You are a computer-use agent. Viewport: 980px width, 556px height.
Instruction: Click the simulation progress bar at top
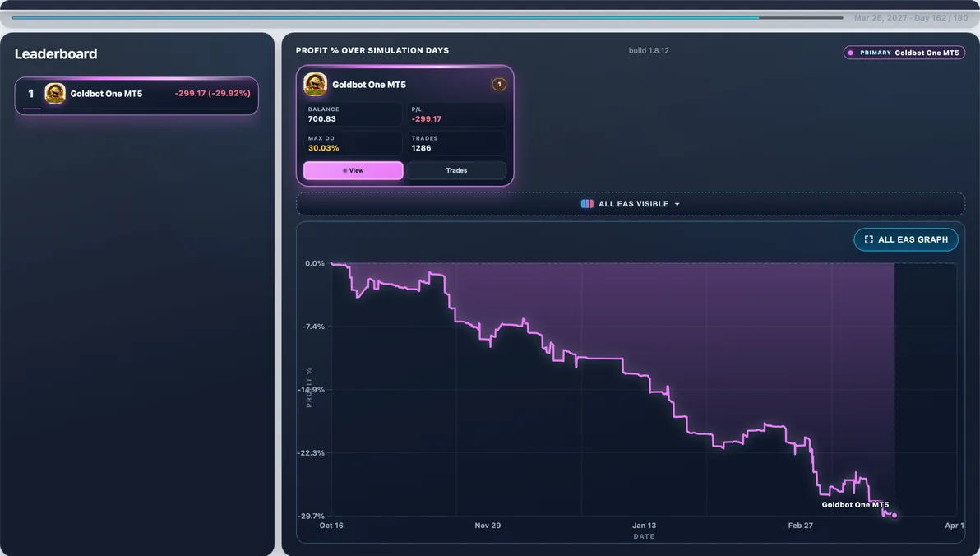pyautogui.click(x=428, y=18)
